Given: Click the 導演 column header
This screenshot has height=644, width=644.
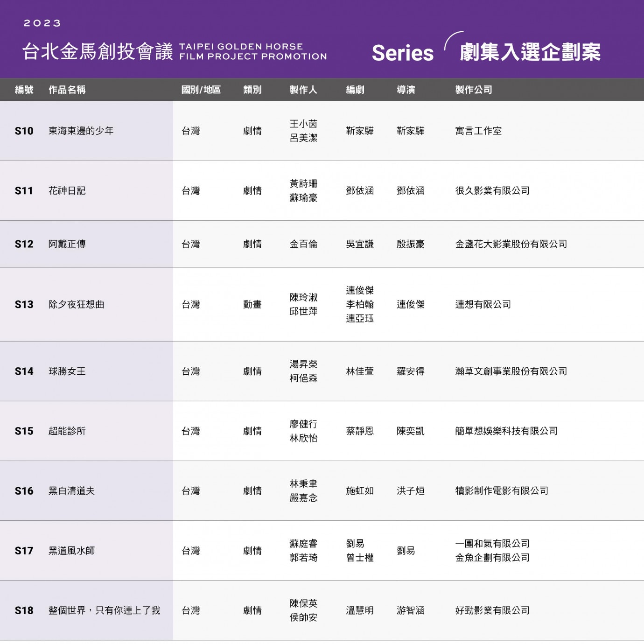Looking at the screenshot, I should coord(406,90).
